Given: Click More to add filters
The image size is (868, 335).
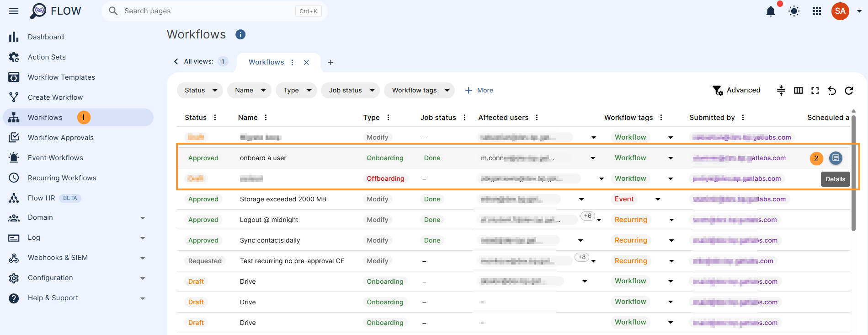Looking at the screenshot, I should tap(479, 90).
